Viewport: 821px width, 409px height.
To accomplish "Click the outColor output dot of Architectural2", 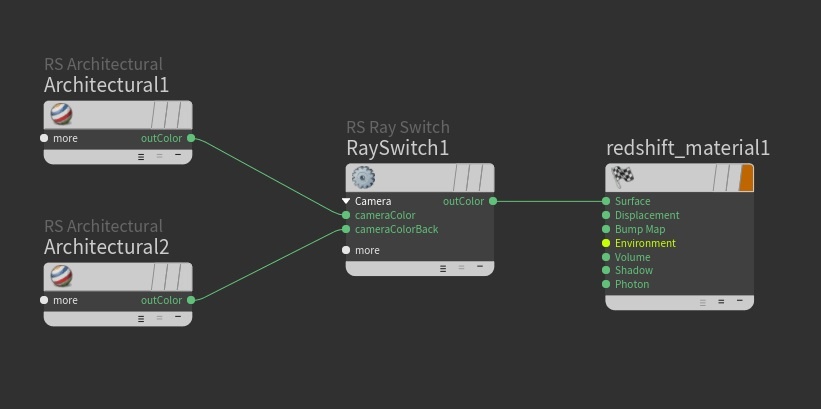I will 191,300.
